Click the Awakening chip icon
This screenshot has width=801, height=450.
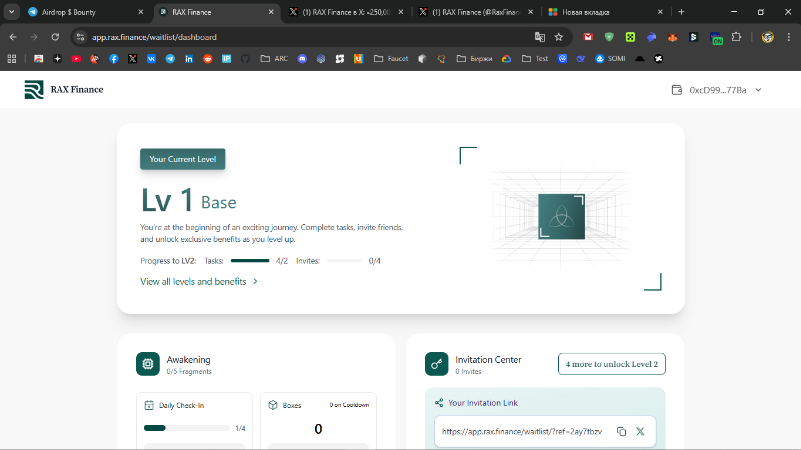click(x=148, y=364)
